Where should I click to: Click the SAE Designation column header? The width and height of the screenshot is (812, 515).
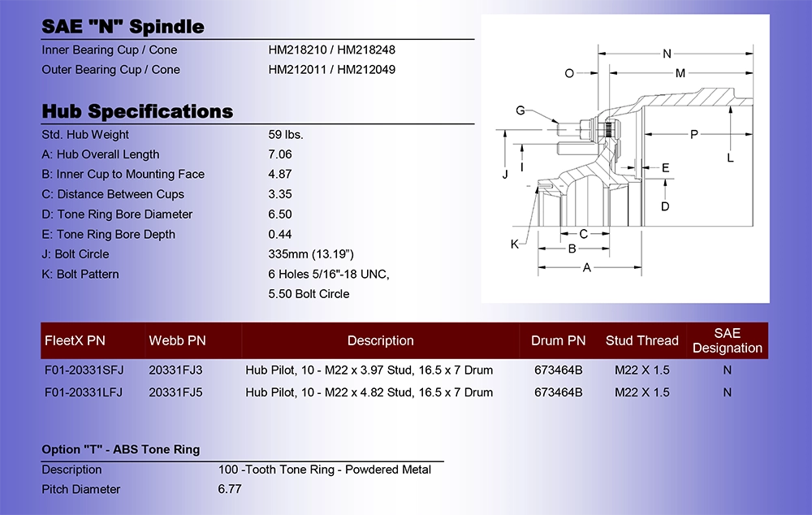(727, 340)
